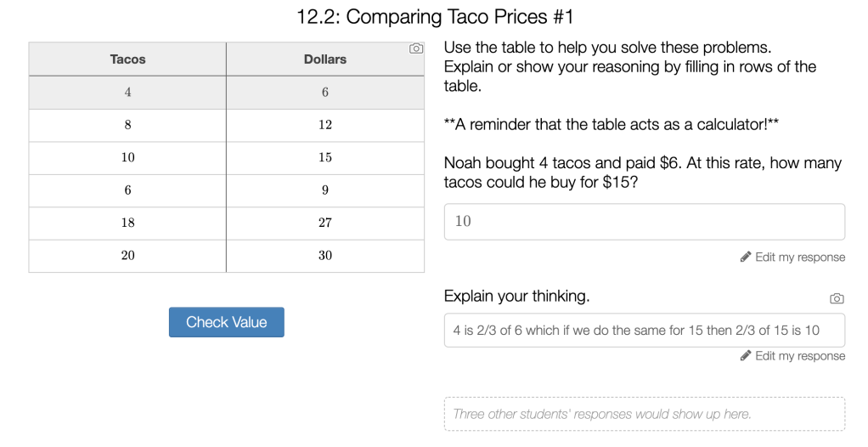Click the Tacos cell showing 20
The image size is (868, 447).
127,255
